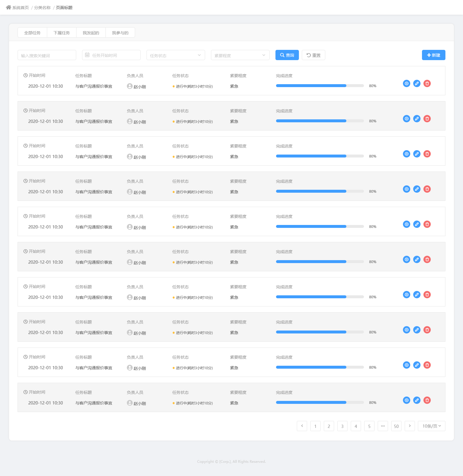Click the edit icon in the seventh task row
This screenshot has height=476, width=463.
coord(417,295)
